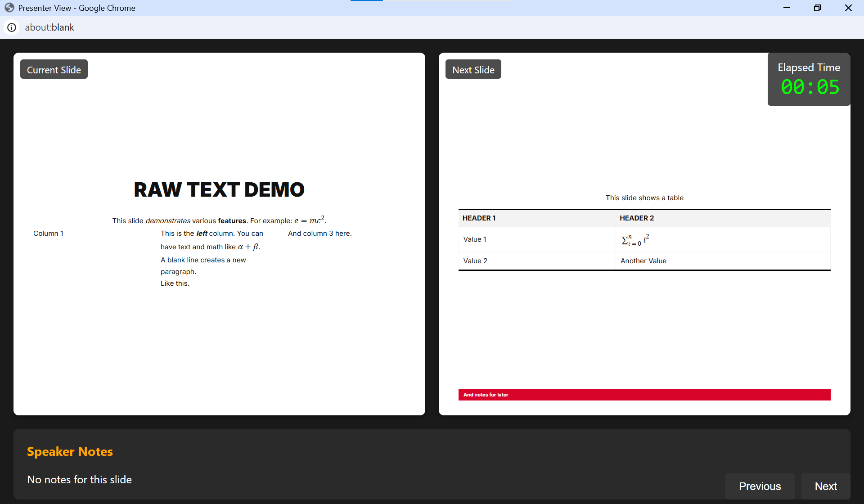The height and width of the screenshot is (504, 864).
Task: Click the HEADER 1 table cell
Action: click(x=479, y=218)
